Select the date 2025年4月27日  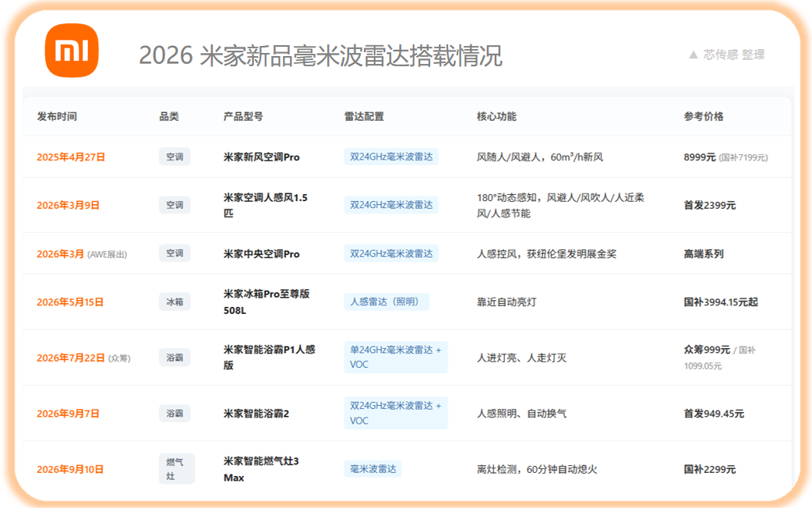(x=71, y=157)
